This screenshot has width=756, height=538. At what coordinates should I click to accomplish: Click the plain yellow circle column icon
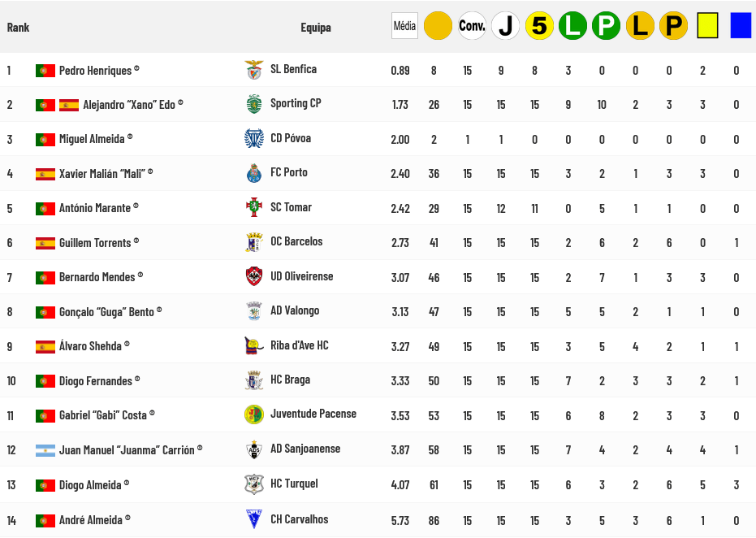point(438,26)
